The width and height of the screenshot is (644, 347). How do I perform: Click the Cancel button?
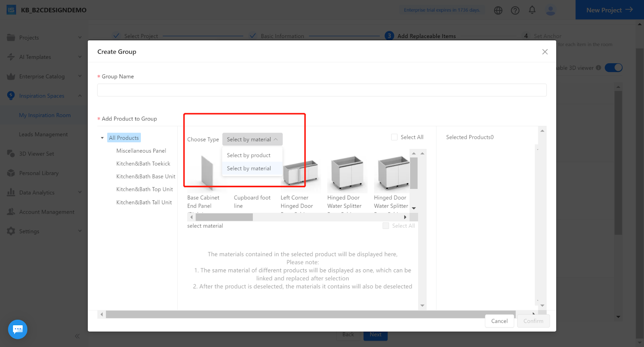(x=499, y=321)
